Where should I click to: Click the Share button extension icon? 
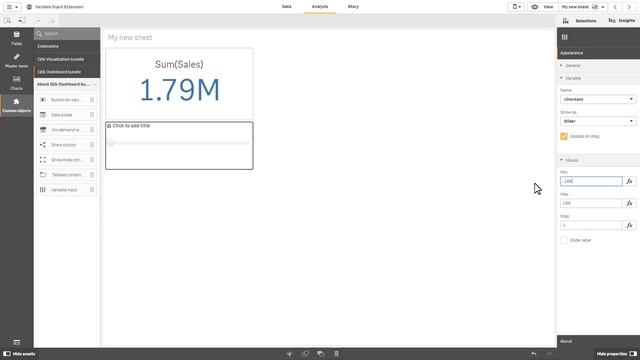[x=43, y=144]
